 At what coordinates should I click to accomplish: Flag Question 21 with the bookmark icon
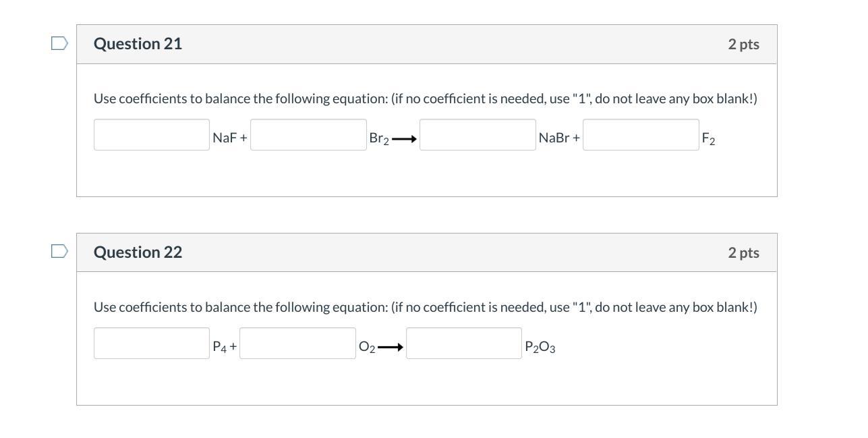tap(60, 44)
